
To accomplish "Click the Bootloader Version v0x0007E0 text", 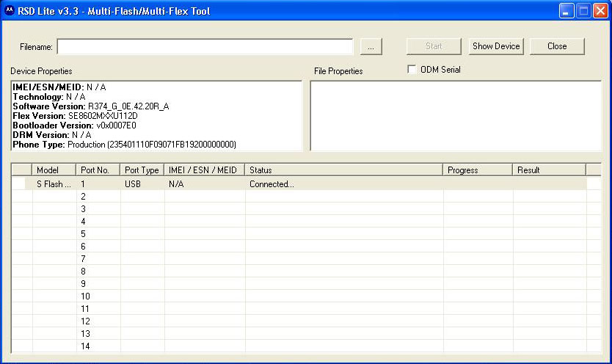I will pos(75,125).
